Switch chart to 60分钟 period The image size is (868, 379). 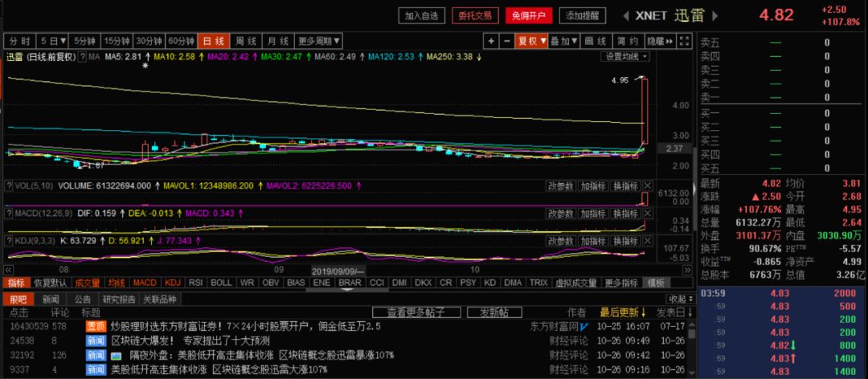[x=182, y=41]
